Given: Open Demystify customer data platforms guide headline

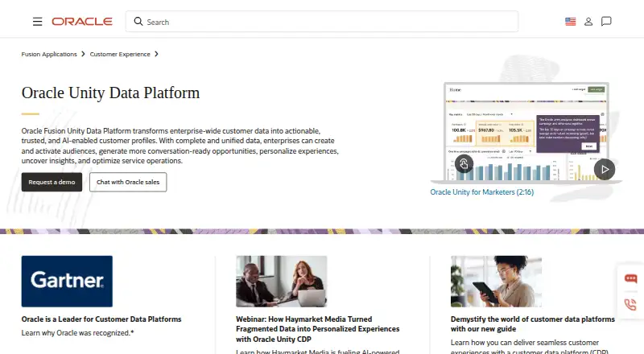Looking at the screenshot, I should 533,324.
